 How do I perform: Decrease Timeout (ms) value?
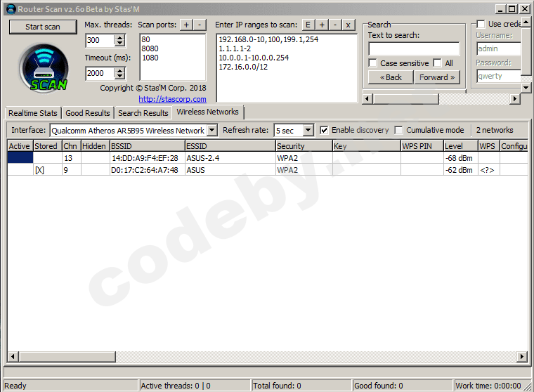pos(119,77)
